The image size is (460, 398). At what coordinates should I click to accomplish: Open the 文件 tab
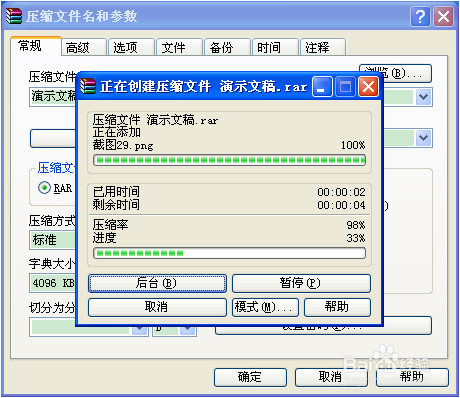pos(179,47)
